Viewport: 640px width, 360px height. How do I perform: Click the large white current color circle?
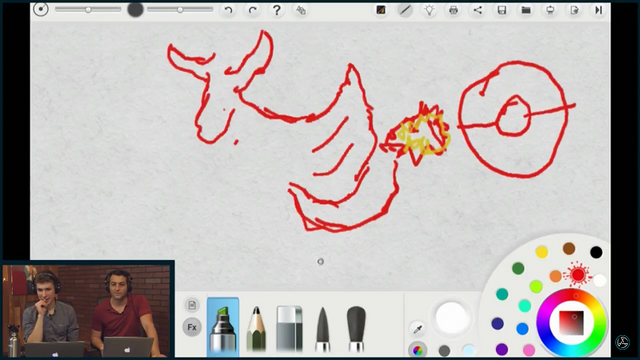pyautogui.click(x=451, y=318)
